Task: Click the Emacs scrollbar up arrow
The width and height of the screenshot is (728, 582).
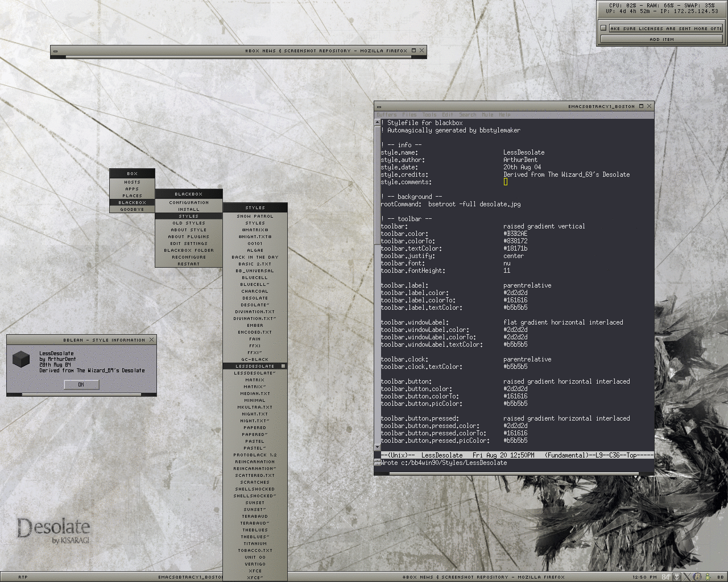Action: (377, 122)
